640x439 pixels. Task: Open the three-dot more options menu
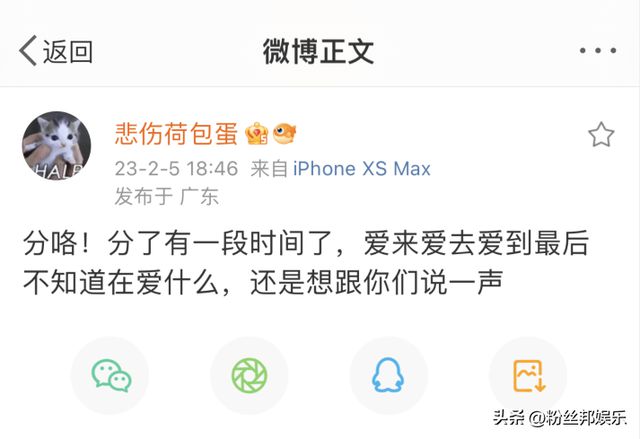pos(598,51)
